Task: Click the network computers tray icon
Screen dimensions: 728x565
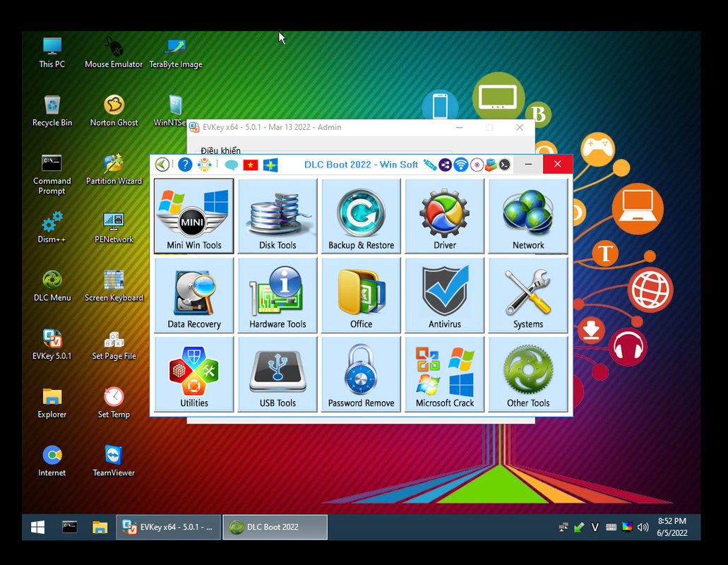Action: [x=563, y=527]
